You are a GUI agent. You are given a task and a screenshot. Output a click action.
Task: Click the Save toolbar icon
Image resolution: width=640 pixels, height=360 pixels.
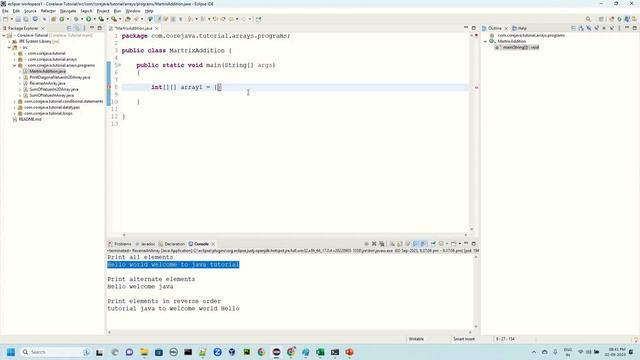pos(18,19)
